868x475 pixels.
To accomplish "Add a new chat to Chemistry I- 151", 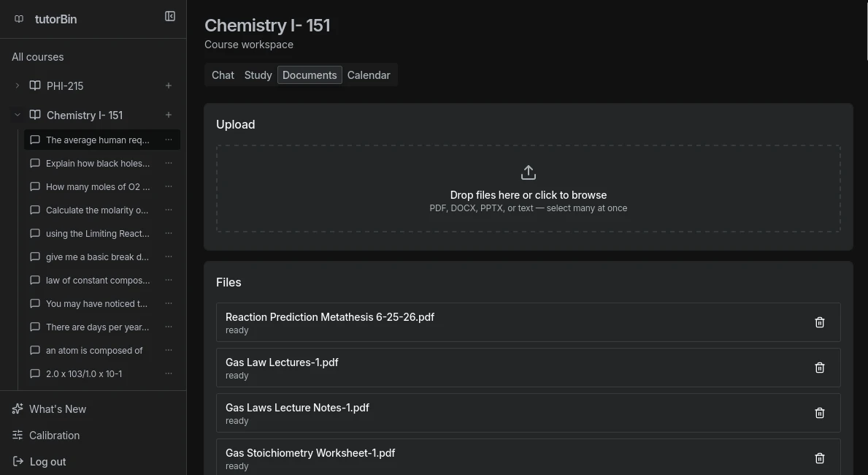I will 169,115.
